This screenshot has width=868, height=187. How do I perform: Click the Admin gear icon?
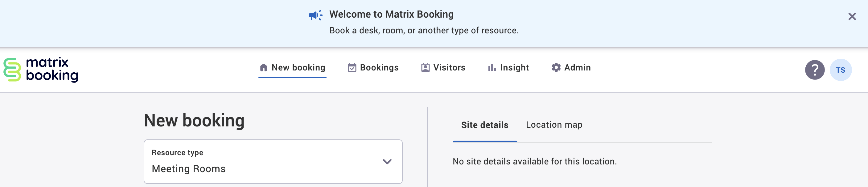point(556,67)
